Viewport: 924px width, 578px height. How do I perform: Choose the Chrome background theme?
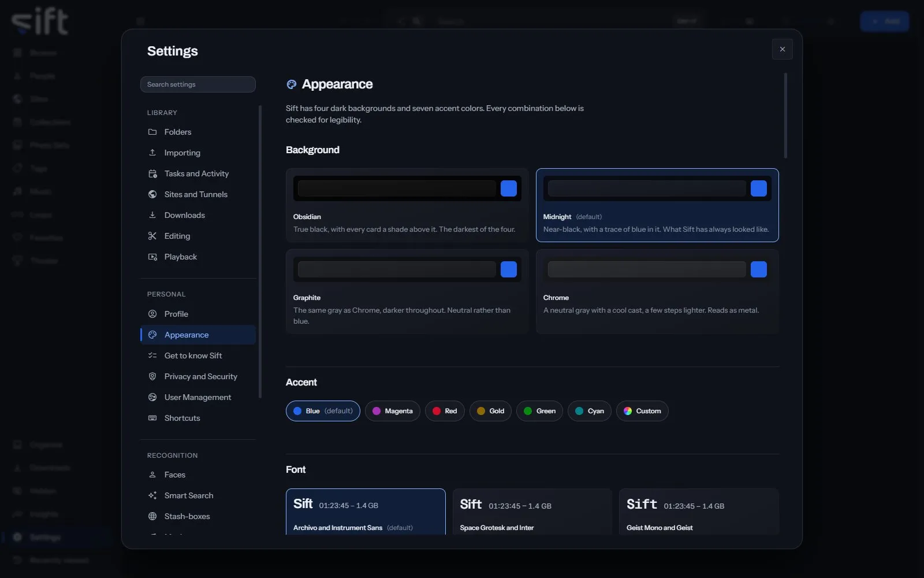coord(657,291)
